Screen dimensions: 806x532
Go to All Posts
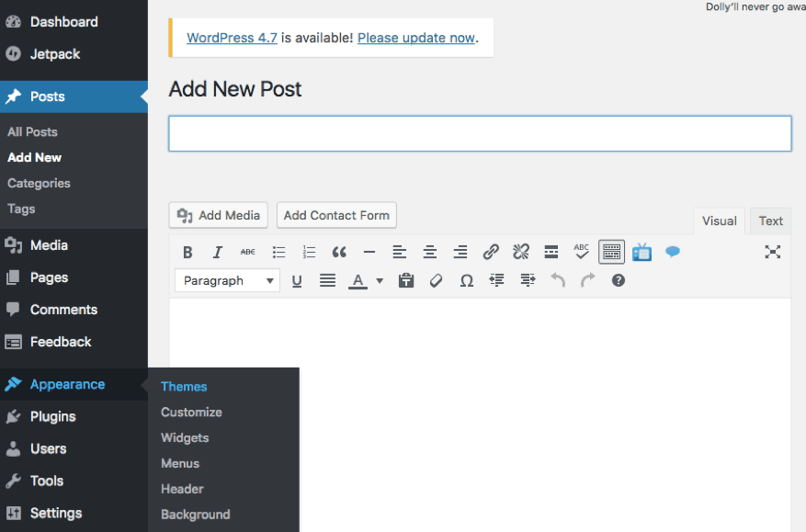(x=32, y=131)
